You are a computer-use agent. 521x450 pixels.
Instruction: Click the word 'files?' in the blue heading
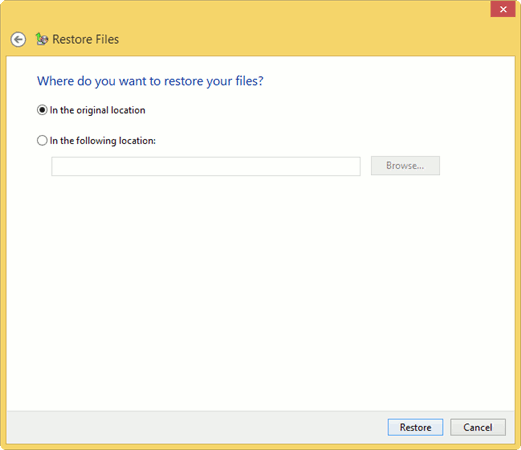(x=249, y=81)
